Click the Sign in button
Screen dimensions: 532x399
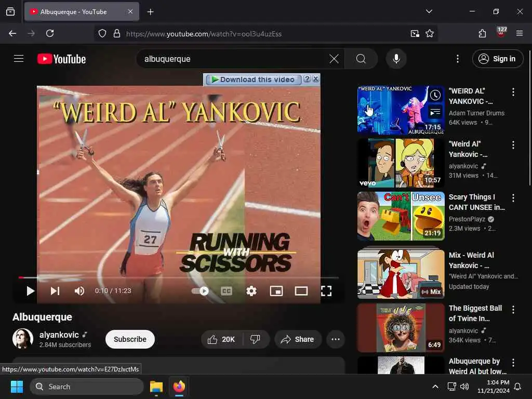tap(497, 59)
